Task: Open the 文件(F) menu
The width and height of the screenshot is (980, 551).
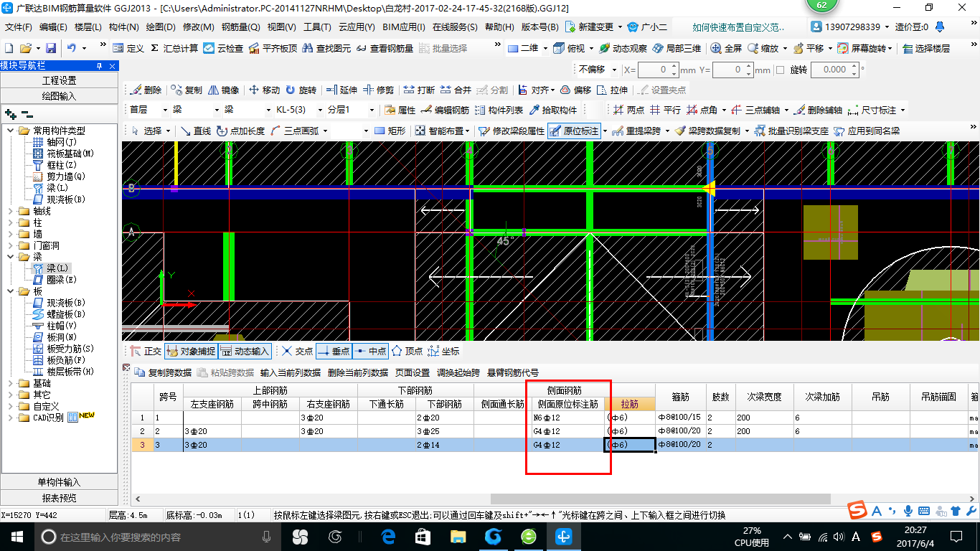Action: click(19, 27)
